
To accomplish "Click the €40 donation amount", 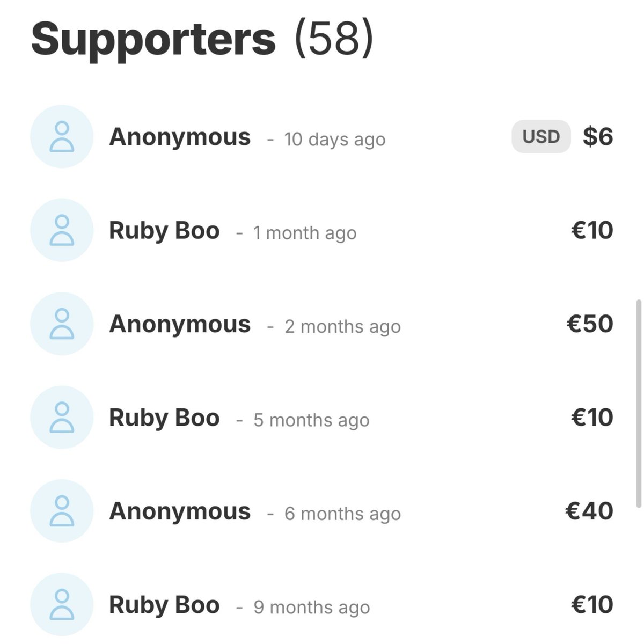I will [x=589, y=511].
